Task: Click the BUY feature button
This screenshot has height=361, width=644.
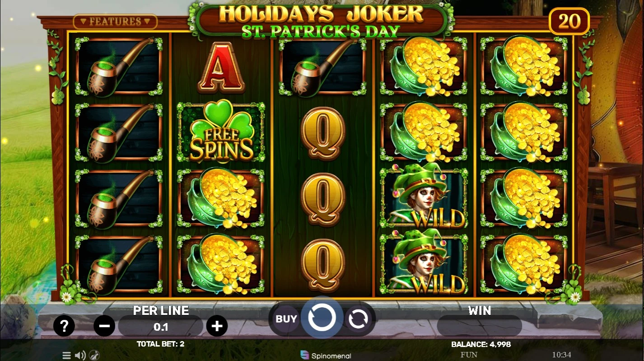Action: 286,319
